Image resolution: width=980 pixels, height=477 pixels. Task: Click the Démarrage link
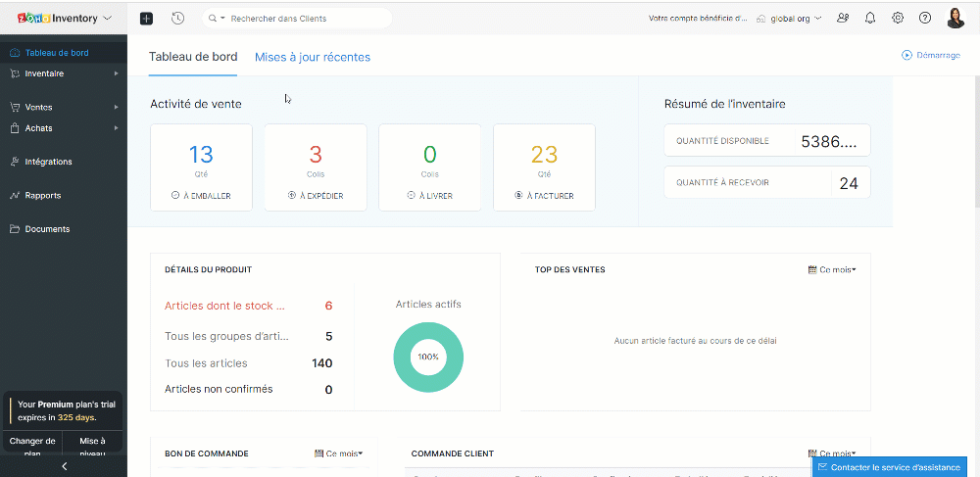(x=931, y=55)
